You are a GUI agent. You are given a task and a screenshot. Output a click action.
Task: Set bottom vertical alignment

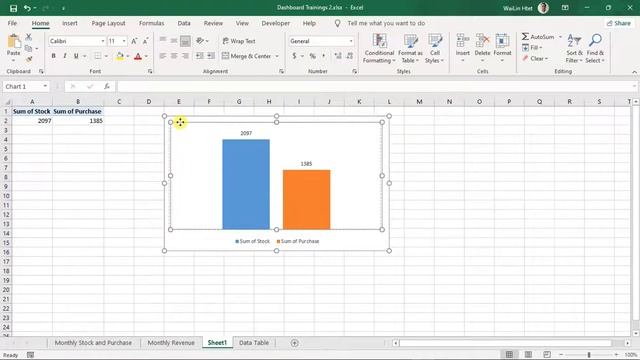(185, 41)
